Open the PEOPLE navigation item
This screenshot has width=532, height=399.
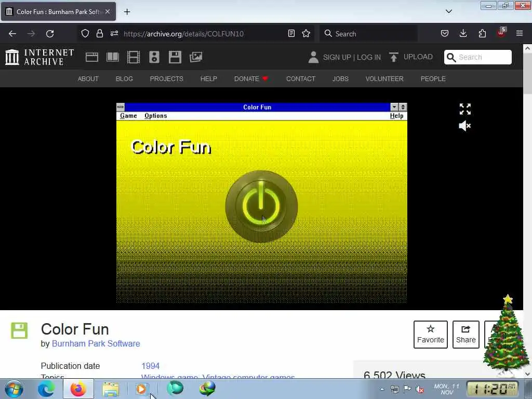tap(433, 79)
